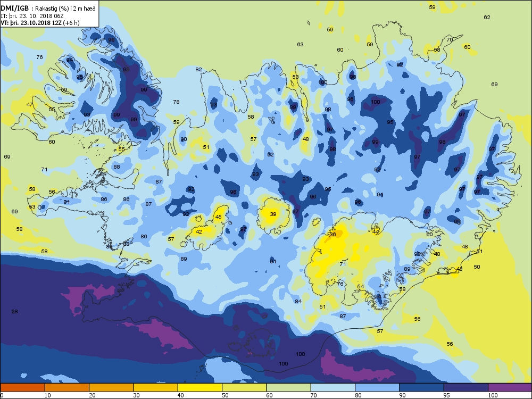Click the 'IT: þri. 23. 10. 2018 06Z' line
This screenshot has height=399, width=532.
(32, 16)
